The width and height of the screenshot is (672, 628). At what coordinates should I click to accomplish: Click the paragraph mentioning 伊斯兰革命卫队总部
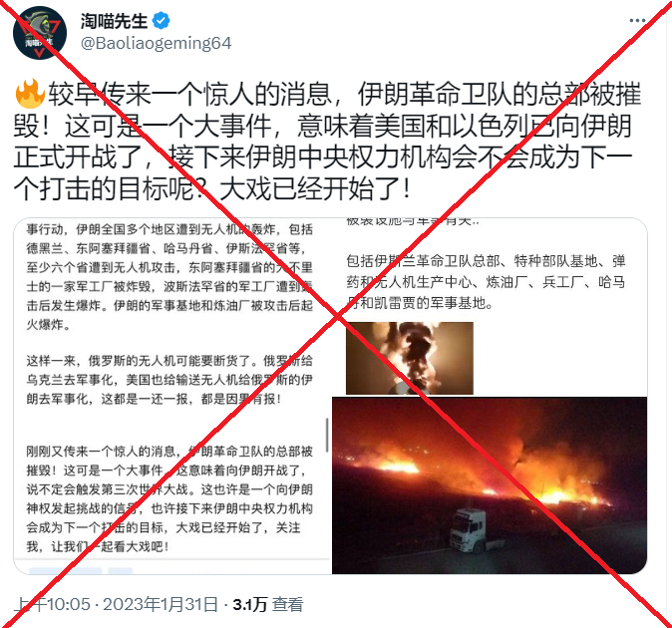pos(486,282)
